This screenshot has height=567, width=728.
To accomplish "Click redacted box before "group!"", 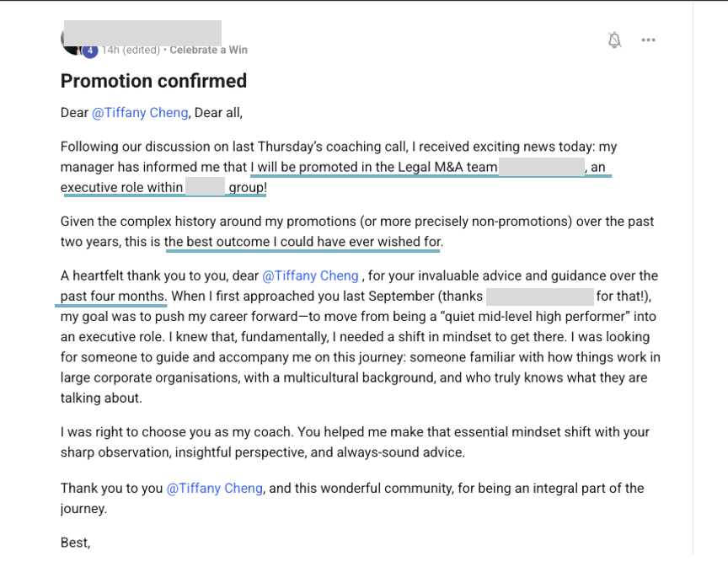I will click(204, 187).
